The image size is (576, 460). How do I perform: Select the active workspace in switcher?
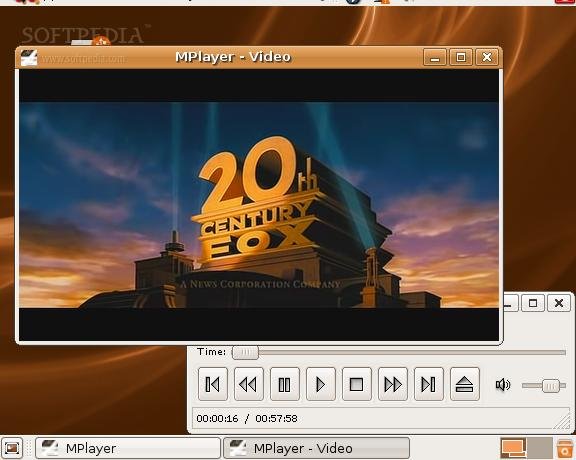pyautogui.click(x=513, y=448)
